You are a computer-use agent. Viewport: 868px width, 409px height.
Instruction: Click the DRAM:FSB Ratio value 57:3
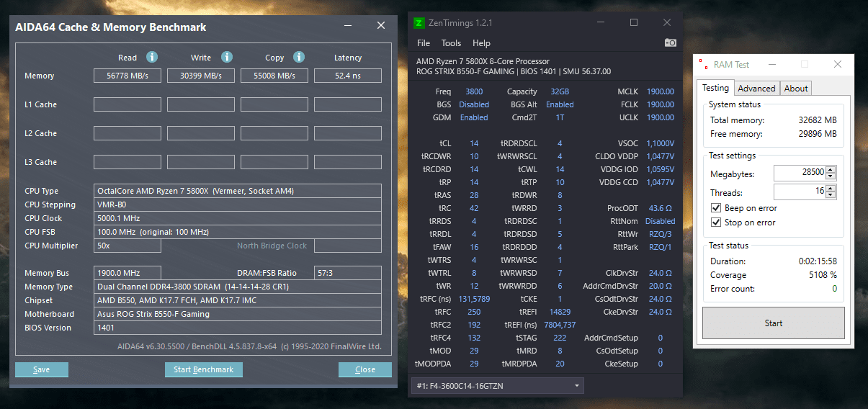[348, 273]
